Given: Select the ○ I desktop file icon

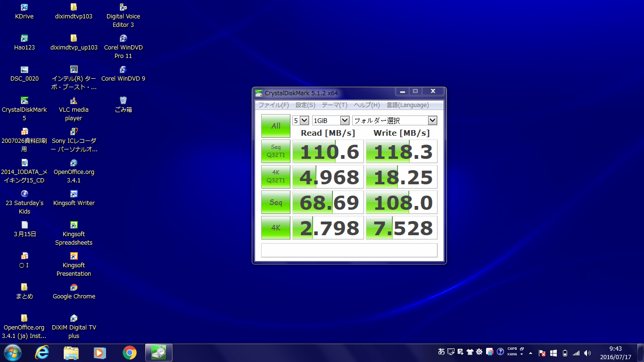Looking at the screenshot, I should (25, 260).
